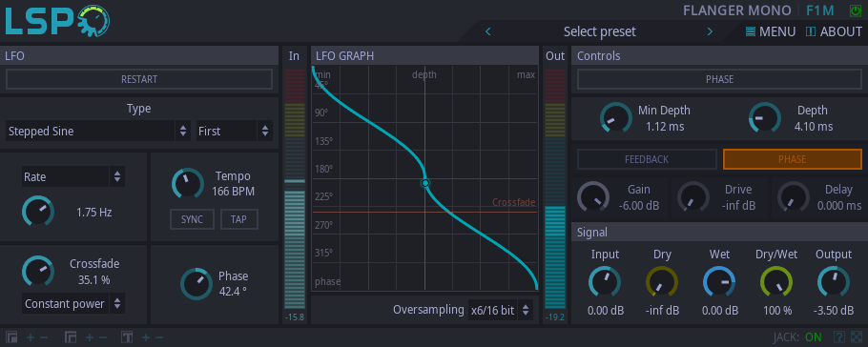Click minus next to filled-corner scaling icon
The image size is (868, 347).
(44, 337)
